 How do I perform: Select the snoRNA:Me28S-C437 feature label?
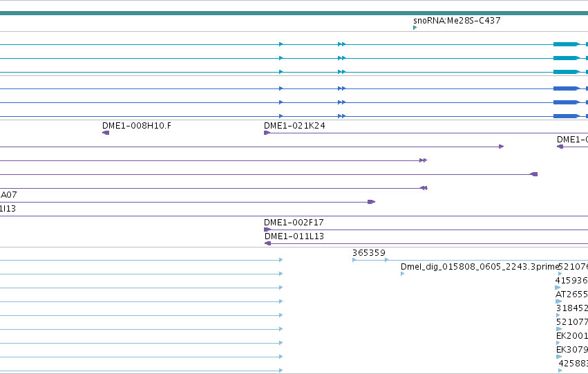(x=457, y=21)
